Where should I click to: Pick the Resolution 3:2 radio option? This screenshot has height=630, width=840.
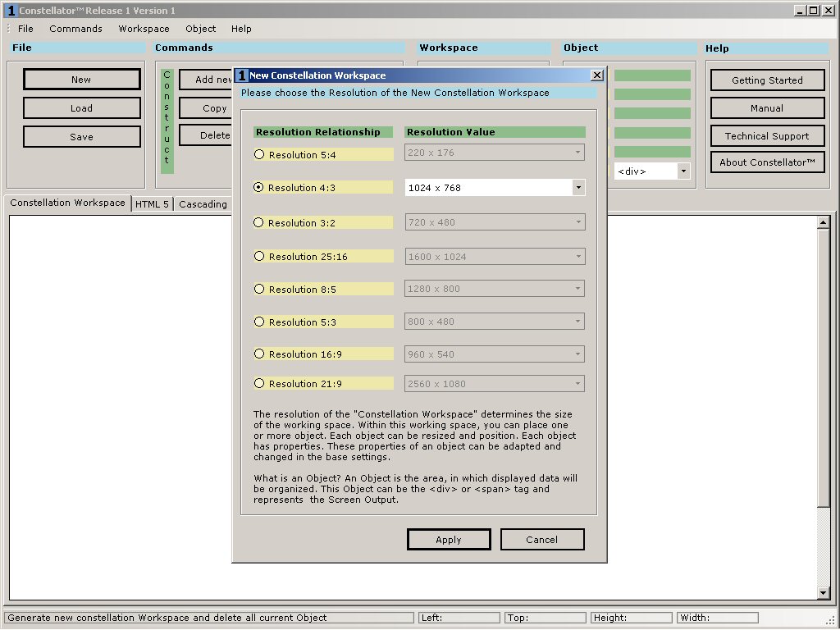click(259, 222)
